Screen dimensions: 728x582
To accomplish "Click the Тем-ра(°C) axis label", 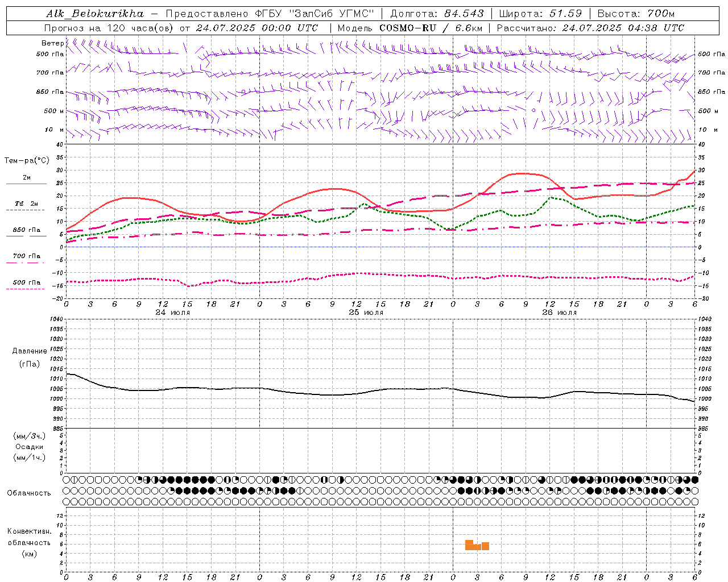I will pos(27,161).
